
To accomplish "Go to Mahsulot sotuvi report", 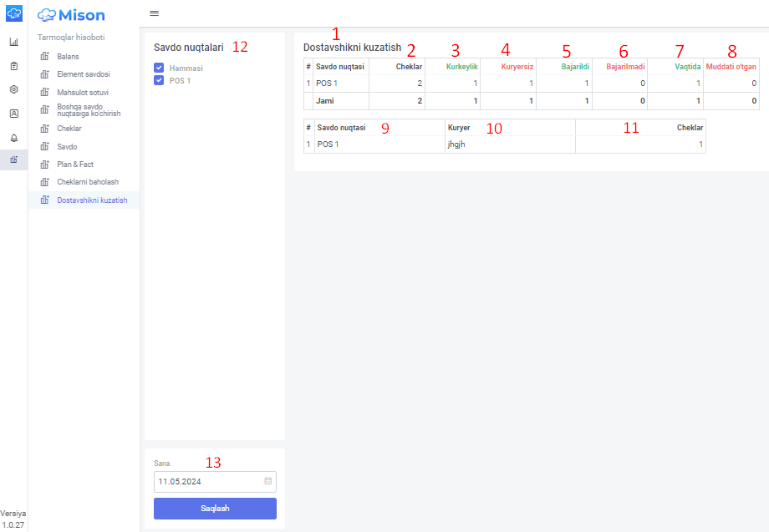I will point(83,92).
